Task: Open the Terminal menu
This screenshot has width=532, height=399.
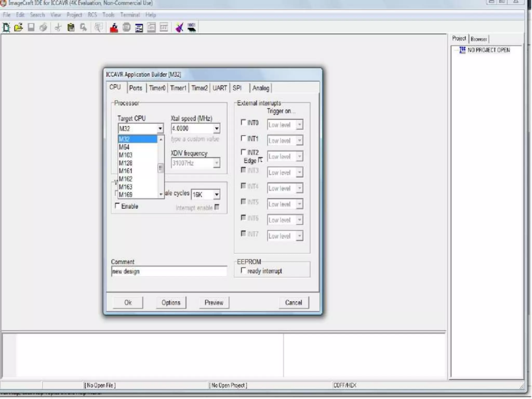Action: (x=130, y=15)
